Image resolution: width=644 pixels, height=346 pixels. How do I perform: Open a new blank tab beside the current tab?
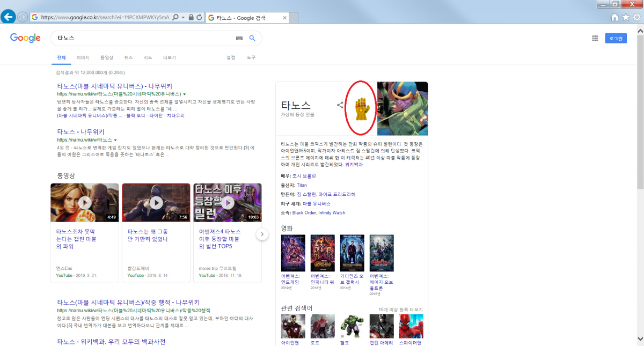tap(294, 18)
